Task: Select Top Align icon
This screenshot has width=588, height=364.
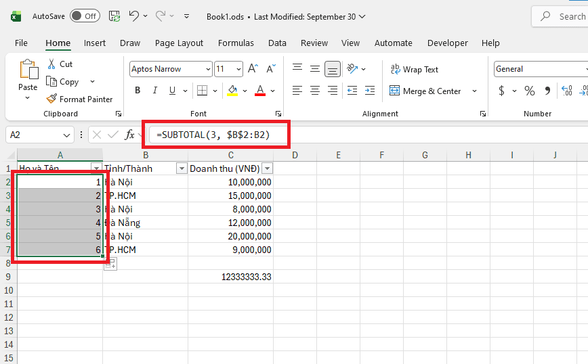Action: pyautogui.click(x=297, y=68)
